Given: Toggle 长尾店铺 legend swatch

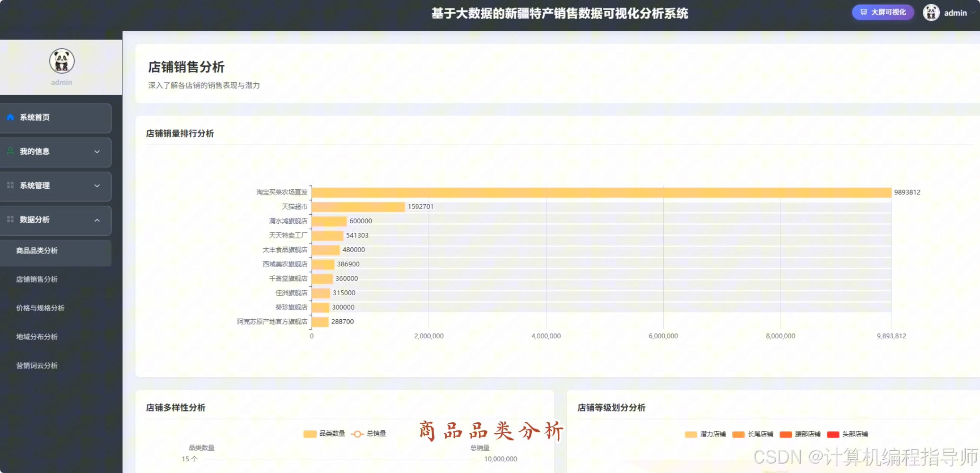Looking at the screenshot, I should point(738,434).
